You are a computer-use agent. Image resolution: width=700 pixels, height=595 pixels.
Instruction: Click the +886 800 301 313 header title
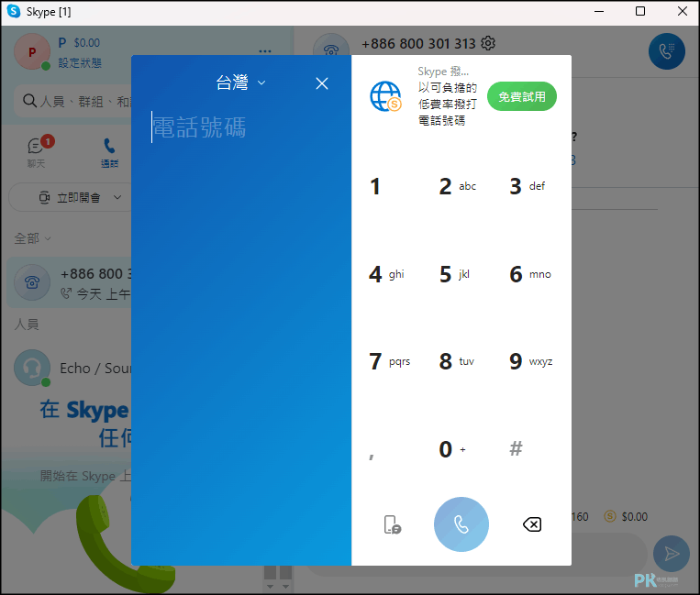coord(418,44)
